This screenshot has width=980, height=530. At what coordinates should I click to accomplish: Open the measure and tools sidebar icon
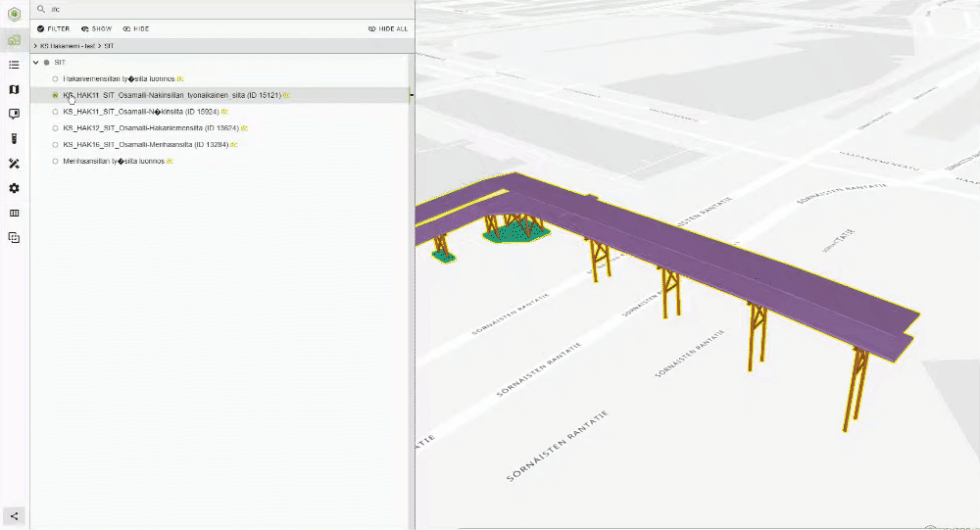(15, 164)
